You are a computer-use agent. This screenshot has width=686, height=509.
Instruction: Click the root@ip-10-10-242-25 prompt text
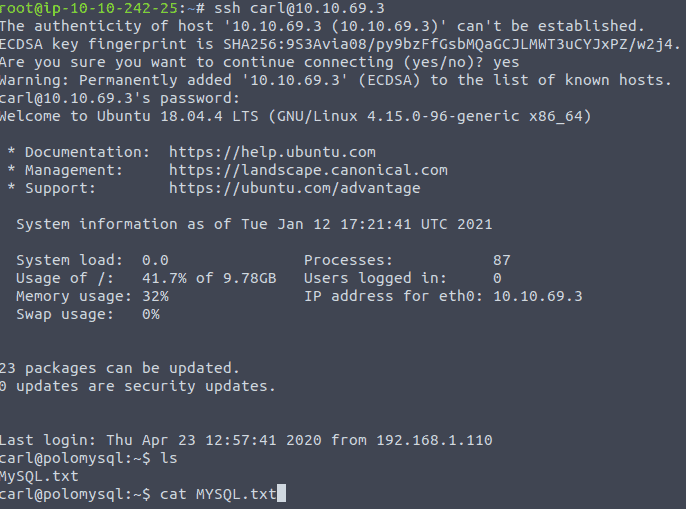coord(89,8)
